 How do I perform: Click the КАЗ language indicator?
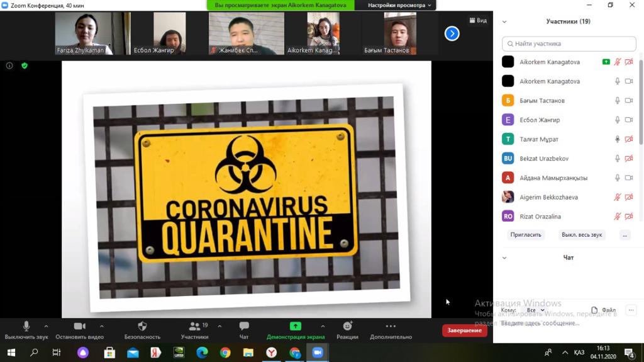[x=579, y=353]
